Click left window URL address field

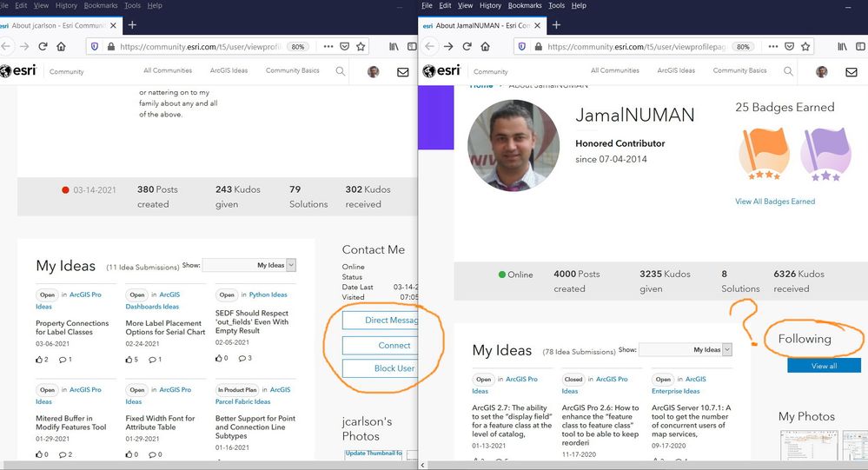[x=201, y=47]
